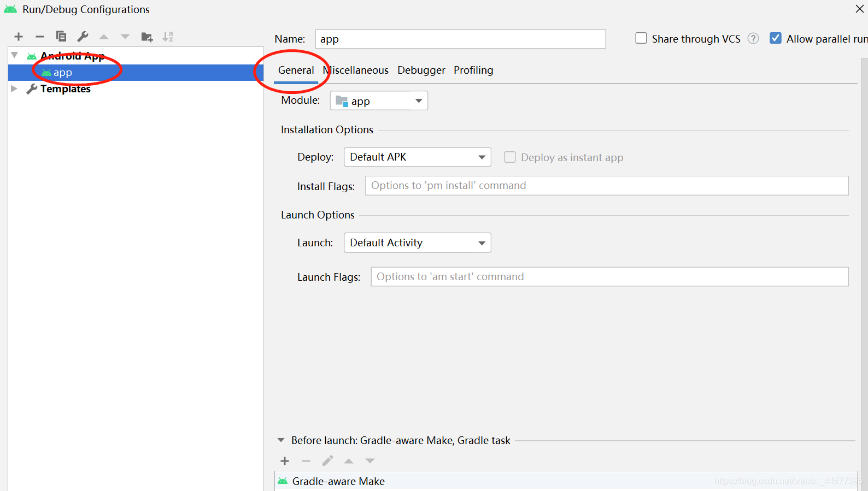Viewport: 868px width, 491px height.
Task: Switch to the Debugger tab
Action: pyautogui.click(x=421, y=70)
